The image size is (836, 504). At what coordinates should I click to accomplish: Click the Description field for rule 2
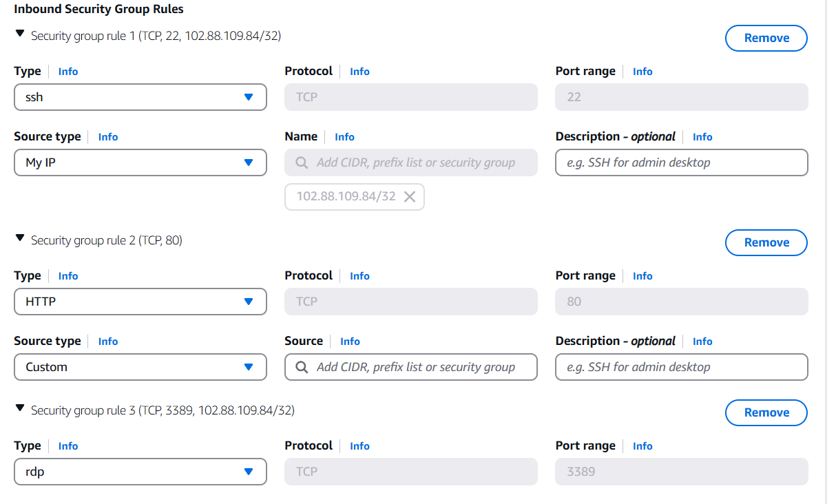pos(682,367)
